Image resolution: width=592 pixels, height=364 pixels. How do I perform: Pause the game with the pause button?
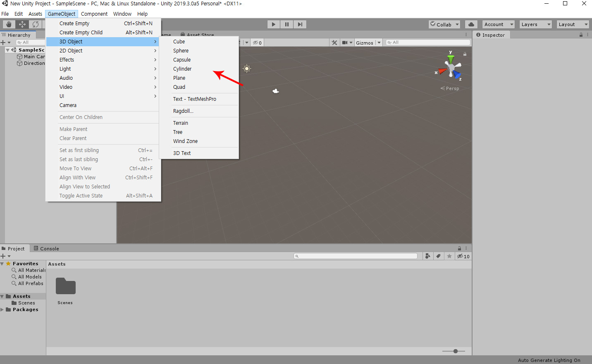tap(286, 24)
